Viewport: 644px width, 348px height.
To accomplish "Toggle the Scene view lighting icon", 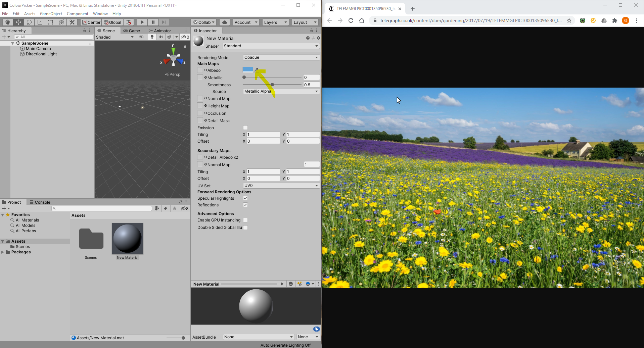I will point(152,37).
